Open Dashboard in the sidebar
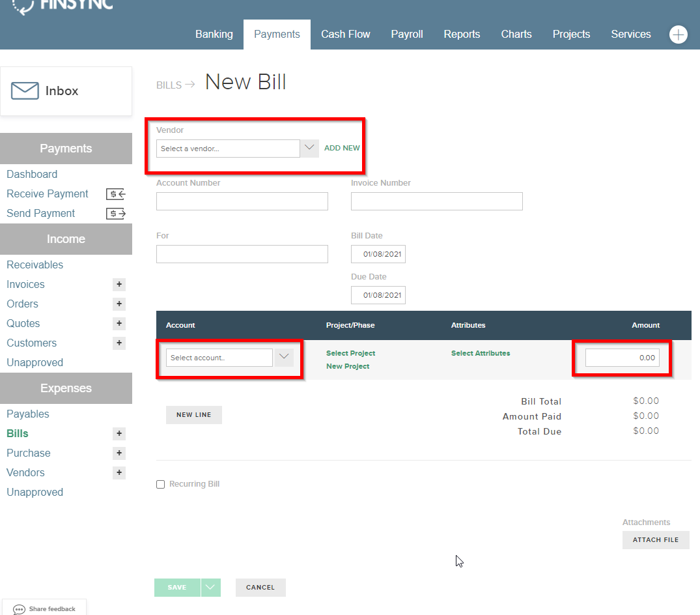Screen dimensions: 700x615 pyautogui.click(x=32, y=174)
